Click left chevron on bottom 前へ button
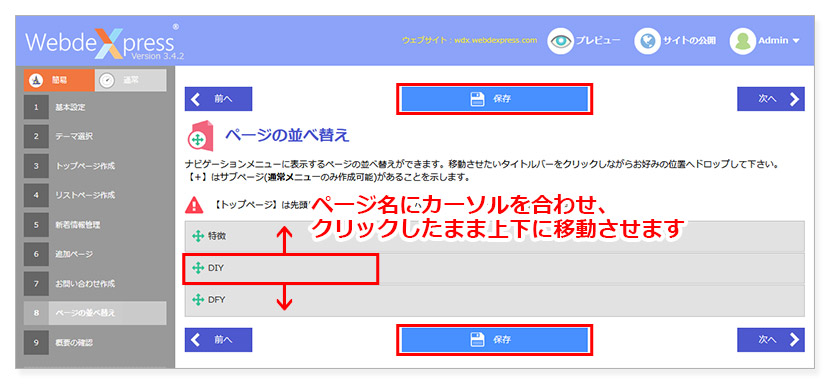 [196, 340]
